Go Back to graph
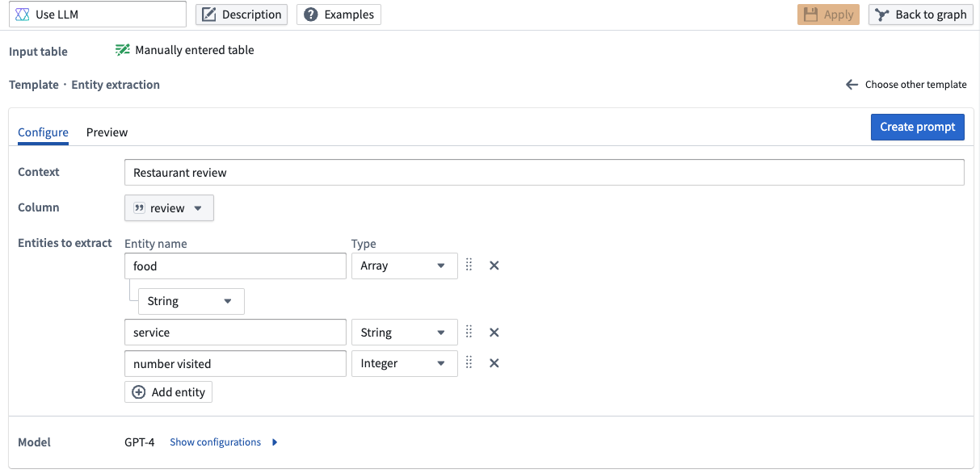Image resolution: width=980 pixels, height=473 pixels. [x=920, y=15]
